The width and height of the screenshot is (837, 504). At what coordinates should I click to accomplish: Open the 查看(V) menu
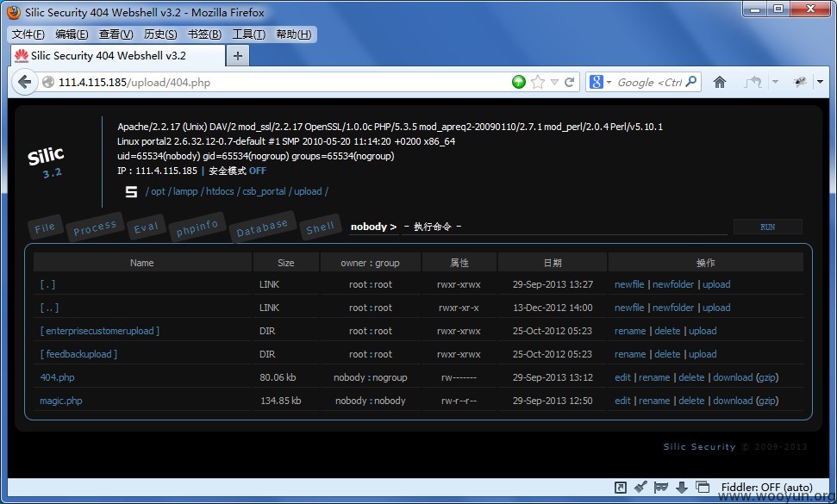116,34
